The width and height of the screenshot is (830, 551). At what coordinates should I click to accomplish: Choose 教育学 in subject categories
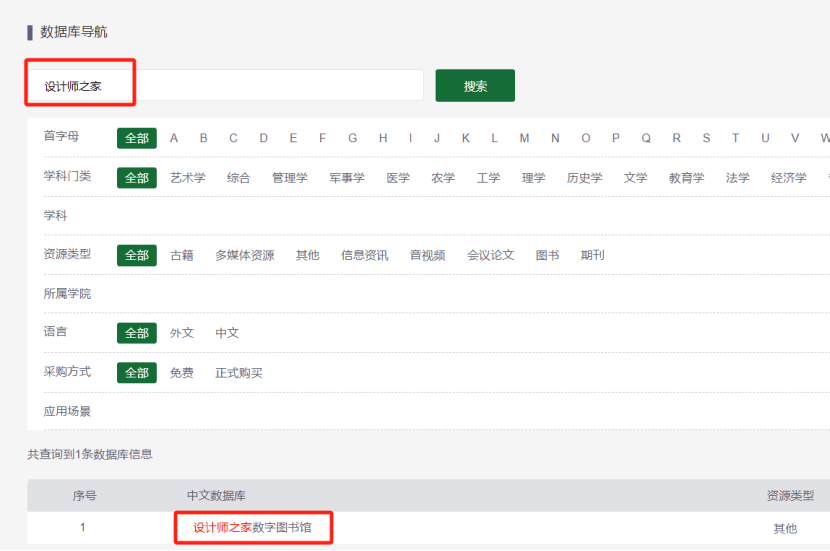pyautogui.click(x=686, y=178)
